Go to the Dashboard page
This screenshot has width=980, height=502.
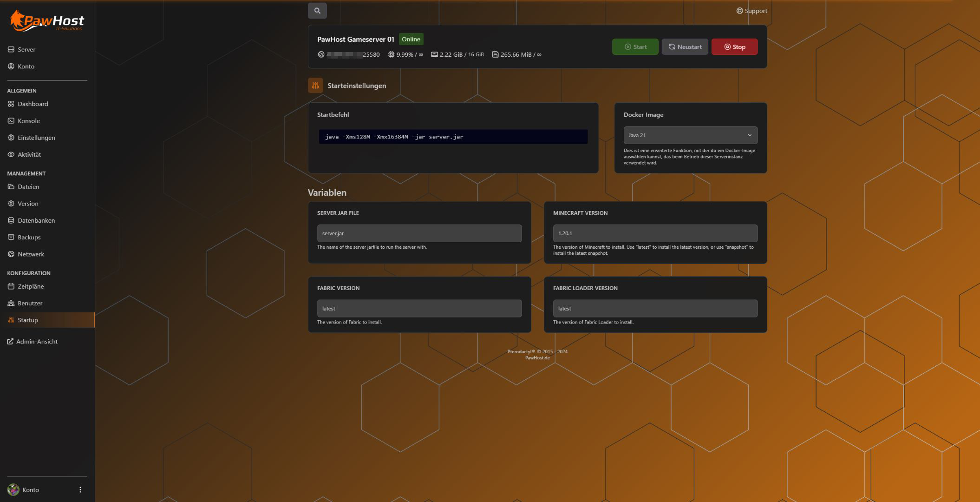pyautogui.click(x=33, y=104)
